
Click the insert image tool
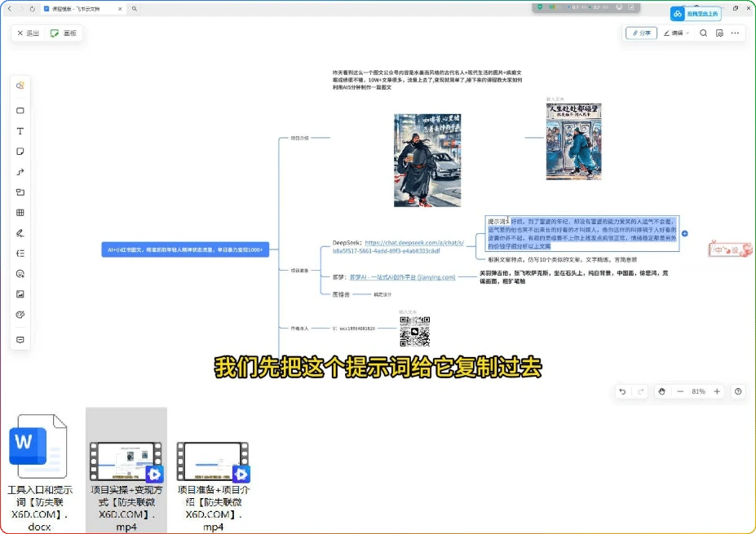coord(20,294)
